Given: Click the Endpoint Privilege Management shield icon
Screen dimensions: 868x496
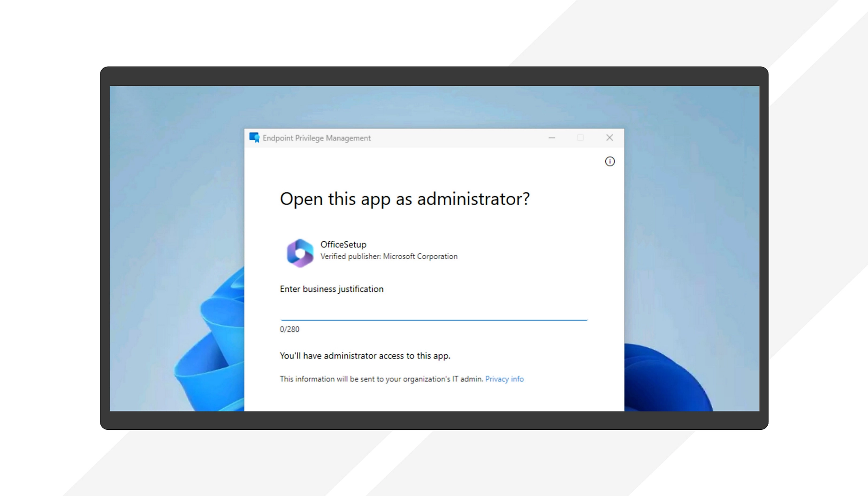Looking at the screenshot, I should [x=254, y=137].
